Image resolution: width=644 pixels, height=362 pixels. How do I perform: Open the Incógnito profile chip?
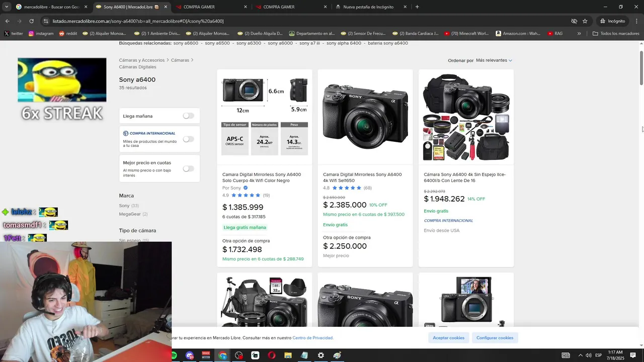[612, 21]
